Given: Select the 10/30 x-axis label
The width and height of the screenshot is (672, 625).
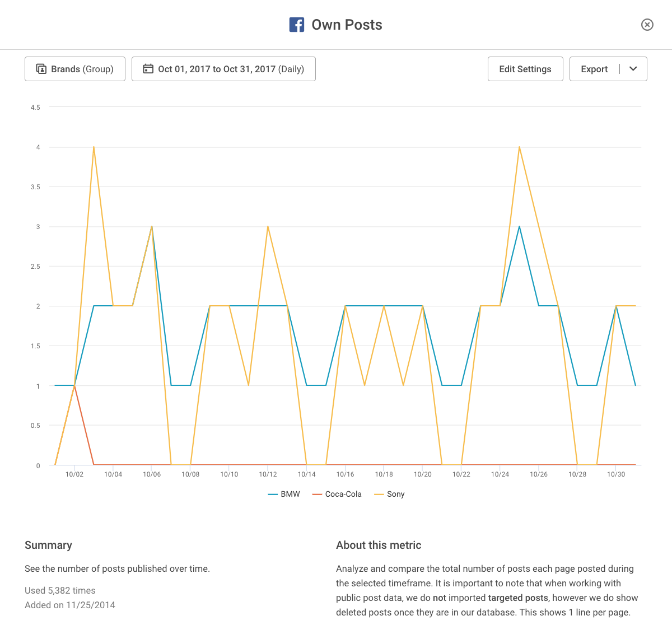Looking at the screenshot, I should [x=616, y=474].
